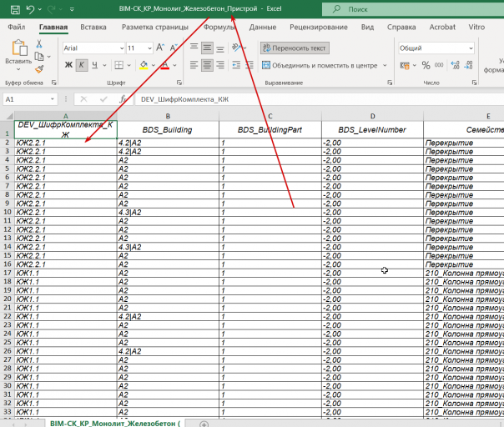Click the Undo arrow icon
This screenshot has width=504, height=427.
[x=30, y=9]
